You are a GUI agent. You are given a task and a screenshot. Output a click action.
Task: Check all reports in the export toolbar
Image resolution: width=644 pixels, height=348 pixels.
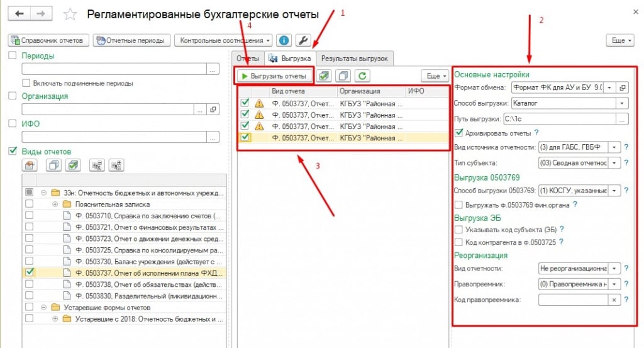click(324, 76)
